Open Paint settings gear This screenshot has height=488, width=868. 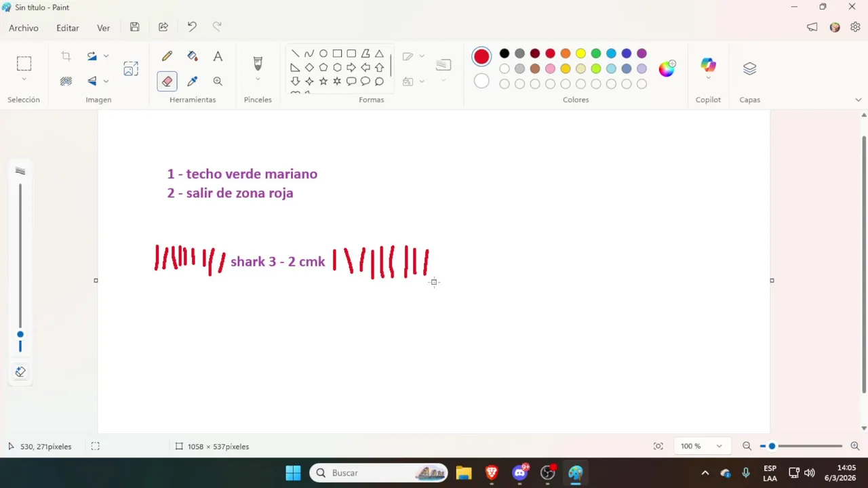[x=855, y=27]
